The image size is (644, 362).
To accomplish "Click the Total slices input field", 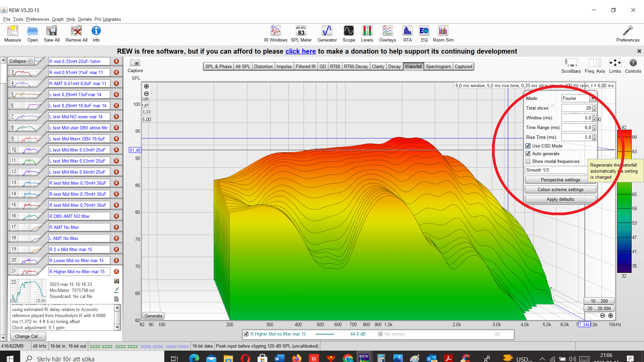I will pos(577,108).
